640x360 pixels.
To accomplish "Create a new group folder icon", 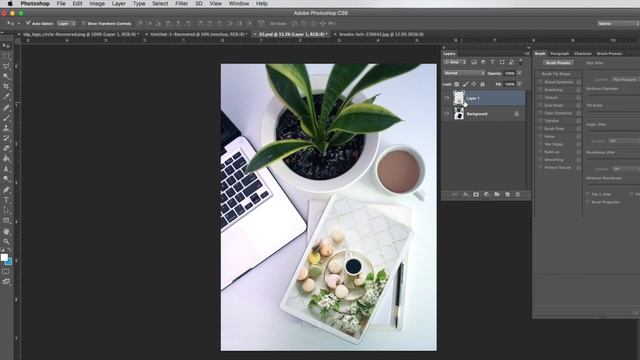I will point(497,195).
